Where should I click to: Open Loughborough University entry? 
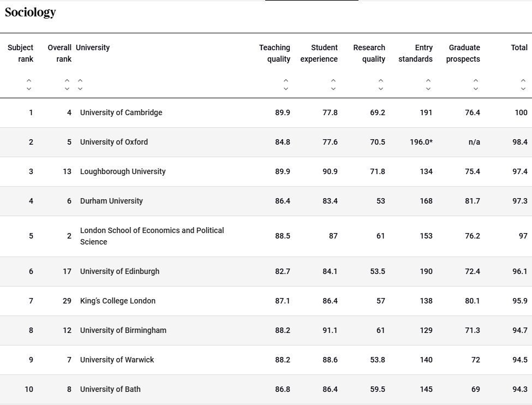pyautogui.click(x=123, y=171)
